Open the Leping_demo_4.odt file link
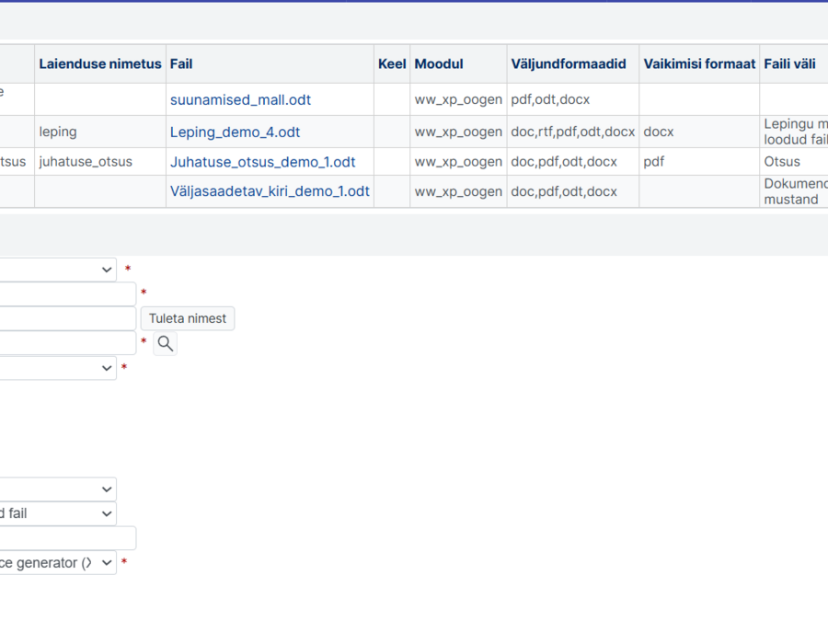This screenshot has width=828, height=644. pyautogui.click(x=235, y=132)
